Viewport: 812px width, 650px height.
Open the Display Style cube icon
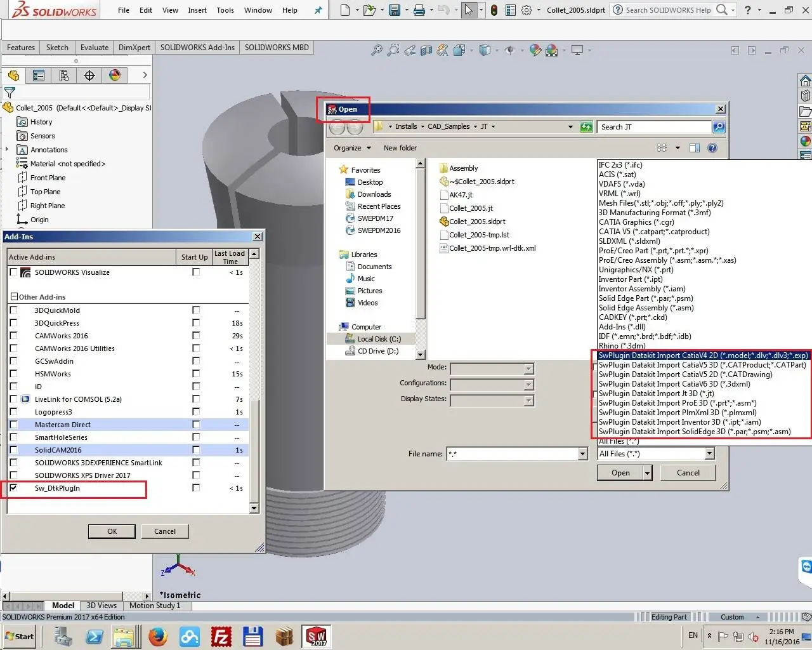485,50
